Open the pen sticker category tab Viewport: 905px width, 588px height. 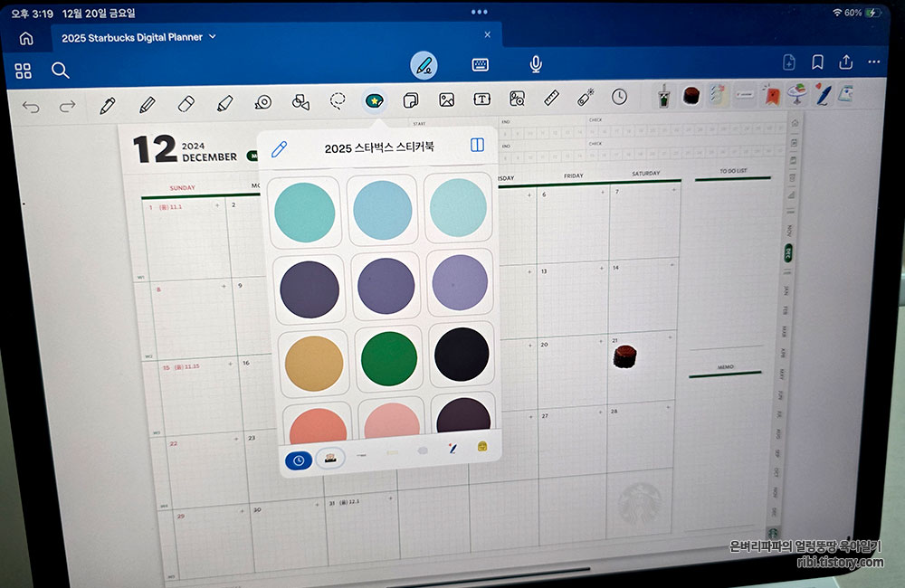(453, 448)
